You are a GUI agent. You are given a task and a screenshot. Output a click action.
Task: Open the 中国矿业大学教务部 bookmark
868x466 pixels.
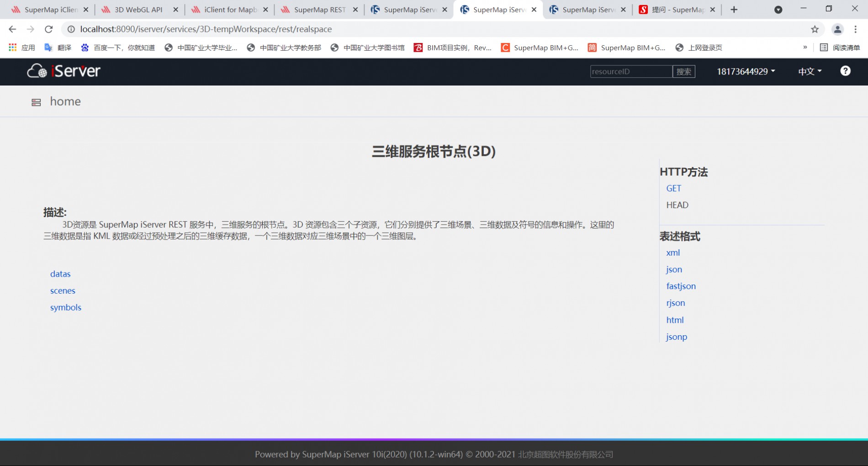(x=284, y=48)
